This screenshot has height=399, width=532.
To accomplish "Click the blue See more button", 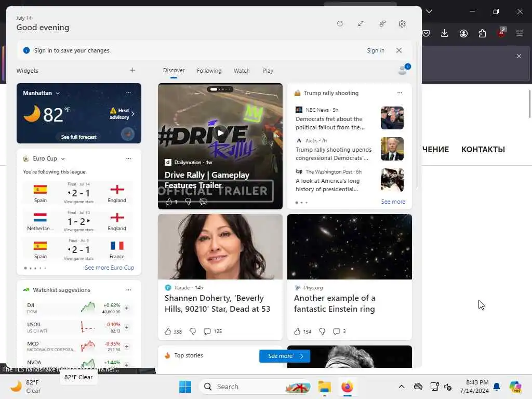I will tap(285, 356).
